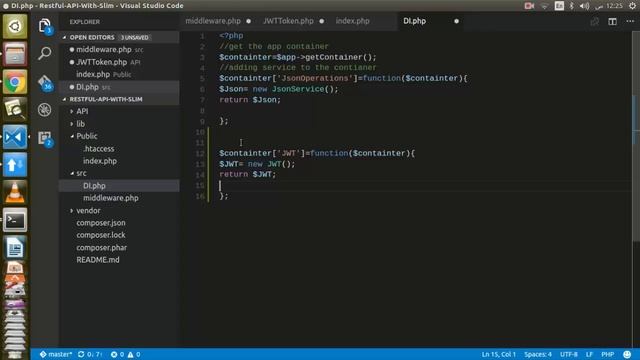The width and height of the screenshot is (640, 360).
Task: Click line number 12 in gutter
Action: (x=200, y=153)
